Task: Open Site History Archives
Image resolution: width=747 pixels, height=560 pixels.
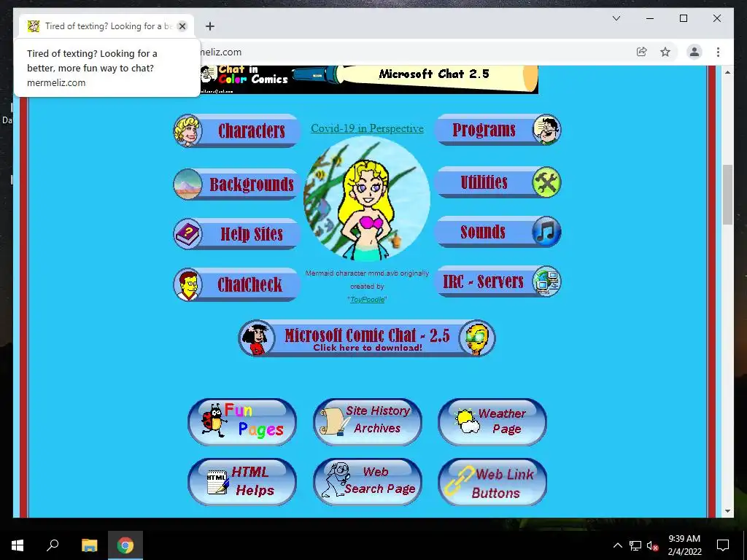Action: 368,422
